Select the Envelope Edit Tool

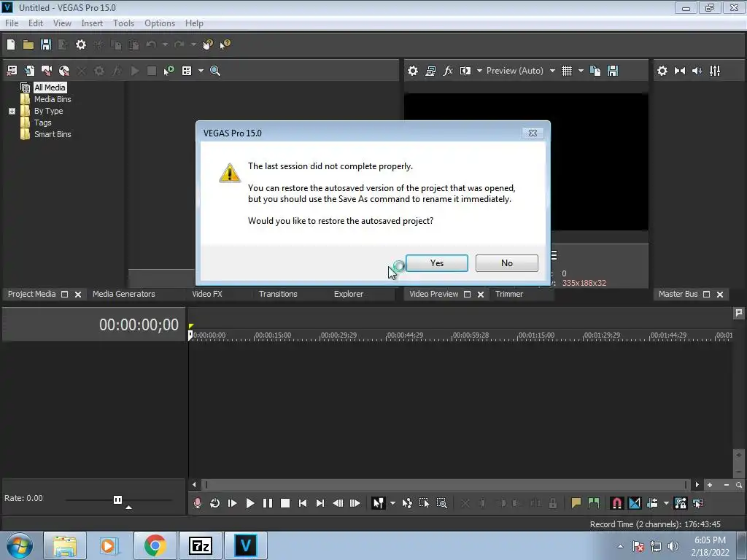point(407,503)
